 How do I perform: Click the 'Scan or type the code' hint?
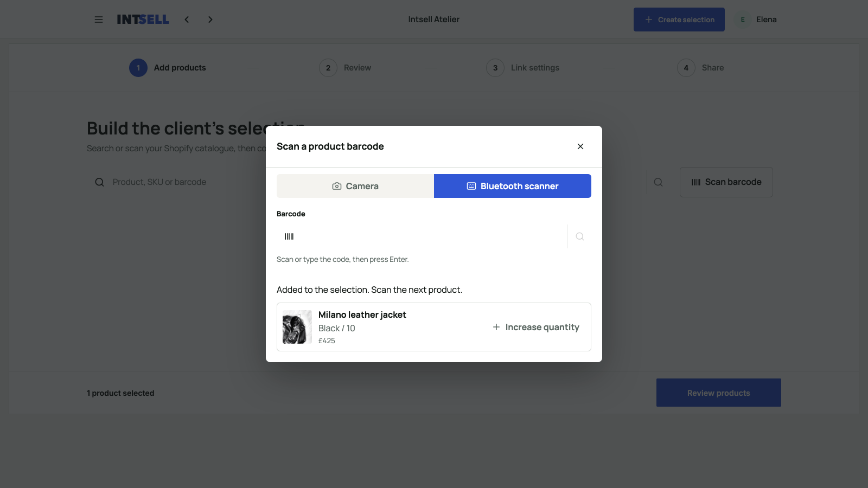(343, 259)
